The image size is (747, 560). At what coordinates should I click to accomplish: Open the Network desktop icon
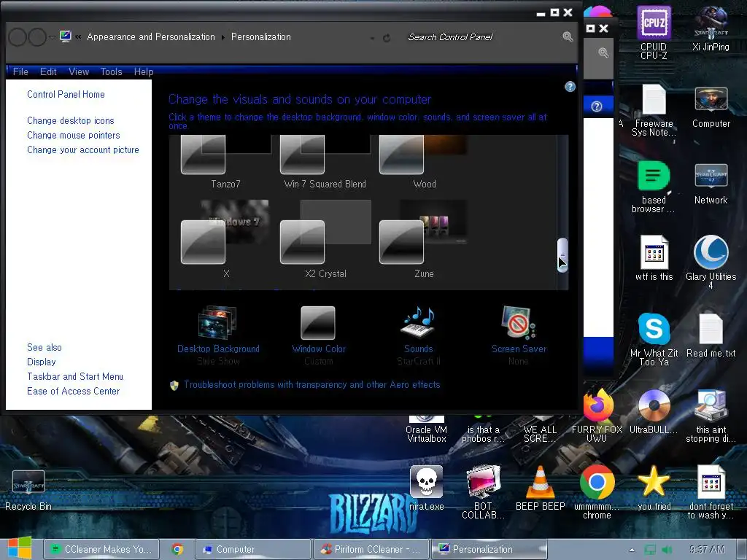point(711,183)
